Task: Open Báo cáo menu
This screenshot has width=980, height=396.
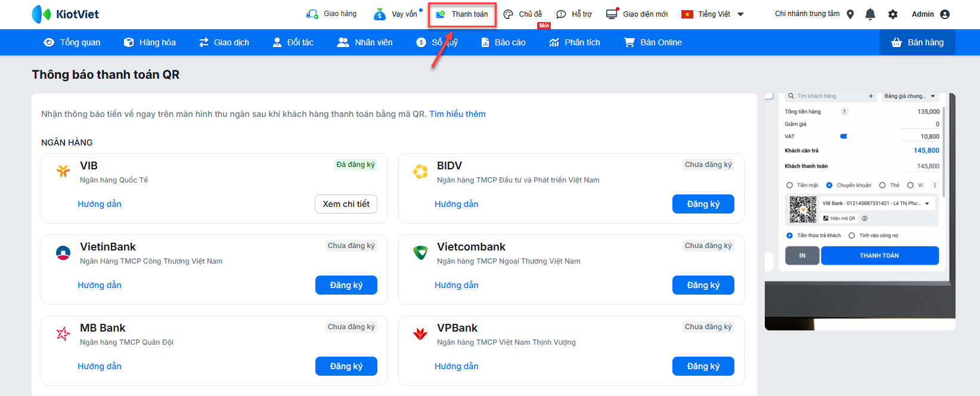Action: pyautogui.click(x=503, y=42)
